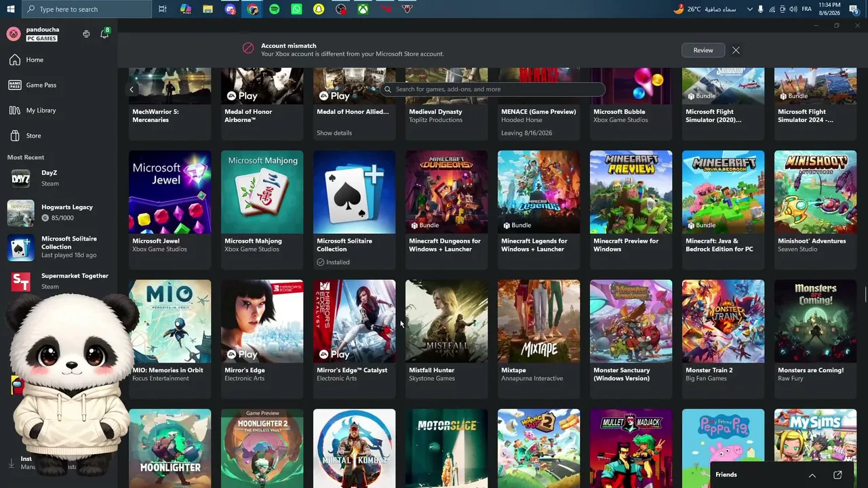Open My Library in the sidebar
Screen dimensions: 868x488
58,110
